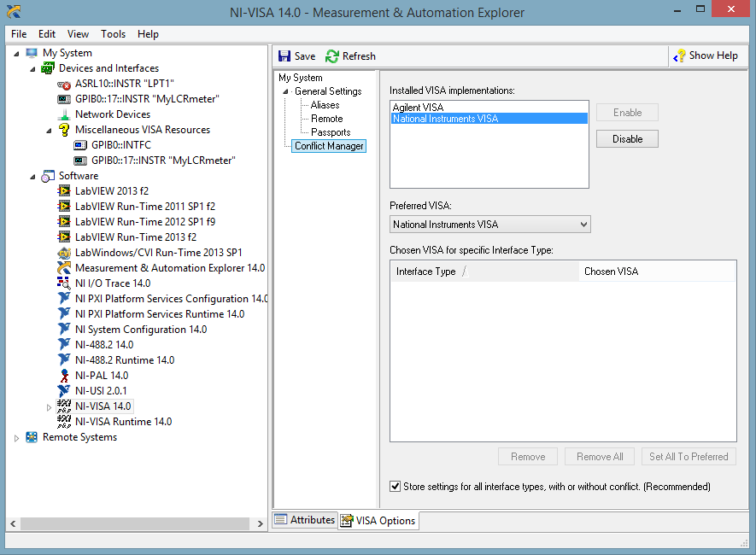The width and height of the screenshot is (756, 555).
Task: Click the Remote Systems icon
Action: (x=32, y=437)
